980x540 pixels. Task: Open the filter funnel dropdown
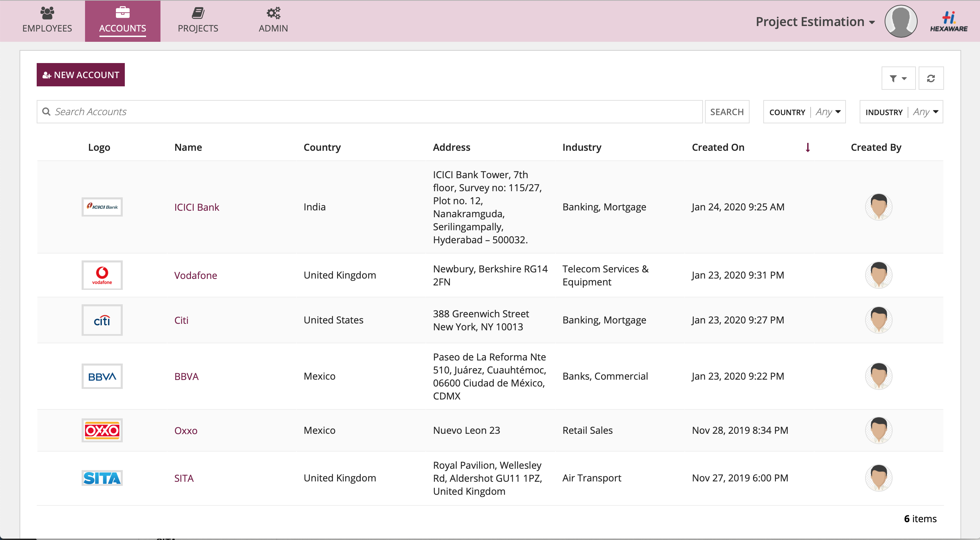coord(898,78)
